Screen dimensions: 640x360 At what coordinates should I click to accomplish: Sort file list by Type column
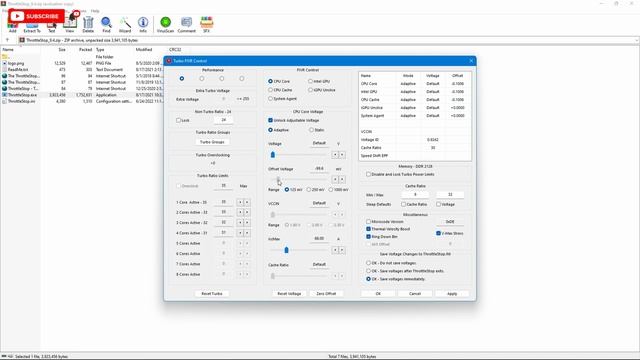(x=100, y=49)
